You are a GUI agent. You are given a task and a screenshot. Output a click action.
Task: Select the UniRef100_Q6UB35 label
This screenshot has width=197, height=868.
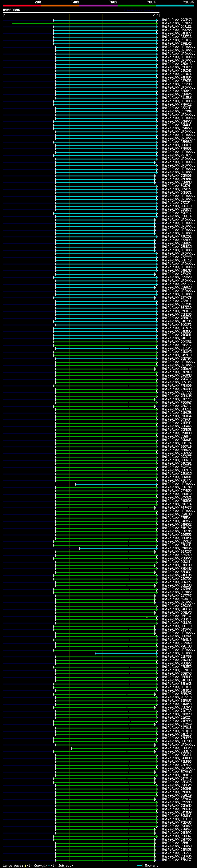pos(177,247)
